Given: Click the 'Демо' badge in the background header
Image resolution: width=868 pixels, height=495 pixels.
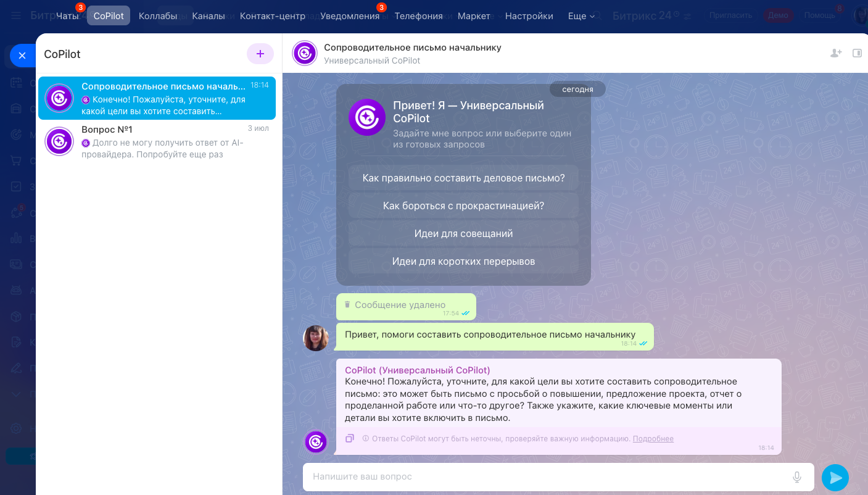Looking at the screenshot, I should click(x=777, y=15).
